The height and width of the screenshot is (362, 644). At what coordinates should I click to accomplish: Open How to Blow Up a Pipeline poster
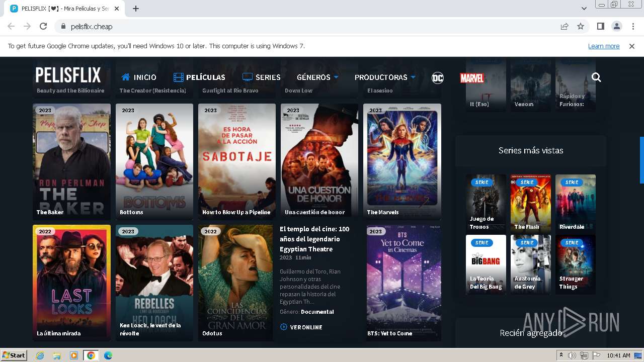tap(237, 162)
